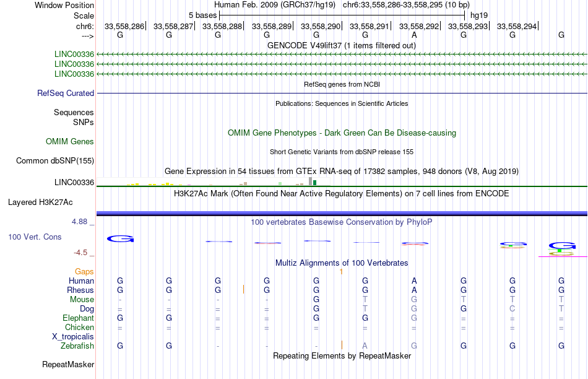This screenshot has width=588, height=379.
Task: Click the Mouse species label
Action: 82,300
